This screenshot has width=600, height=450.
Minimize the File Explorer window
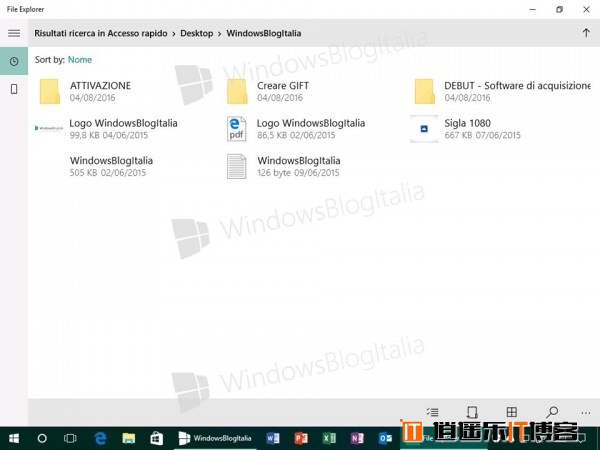(532, 10)
